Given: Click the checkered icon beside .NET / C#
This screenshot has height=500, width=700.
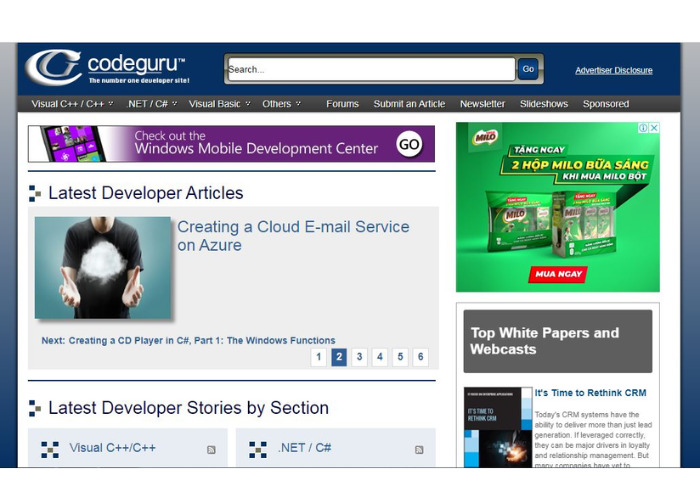Looking at the screenshot, I should (x=258, y=450).
